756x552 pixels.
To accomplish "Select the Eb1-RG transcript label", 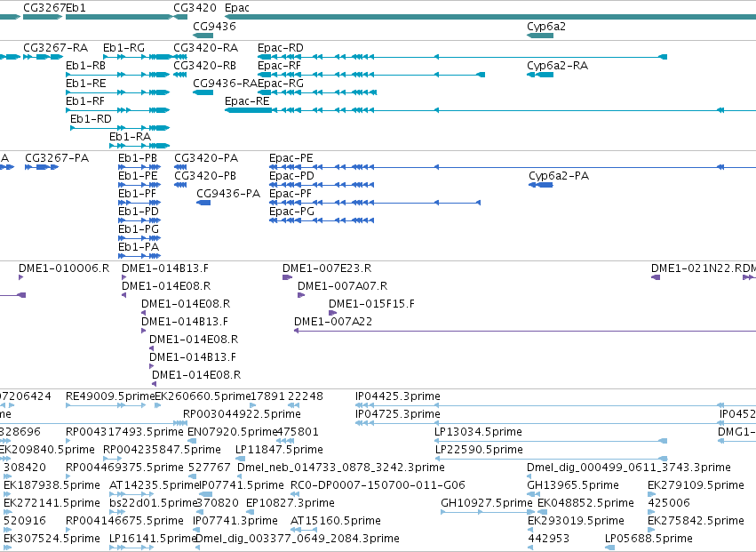I will (123, 48).
